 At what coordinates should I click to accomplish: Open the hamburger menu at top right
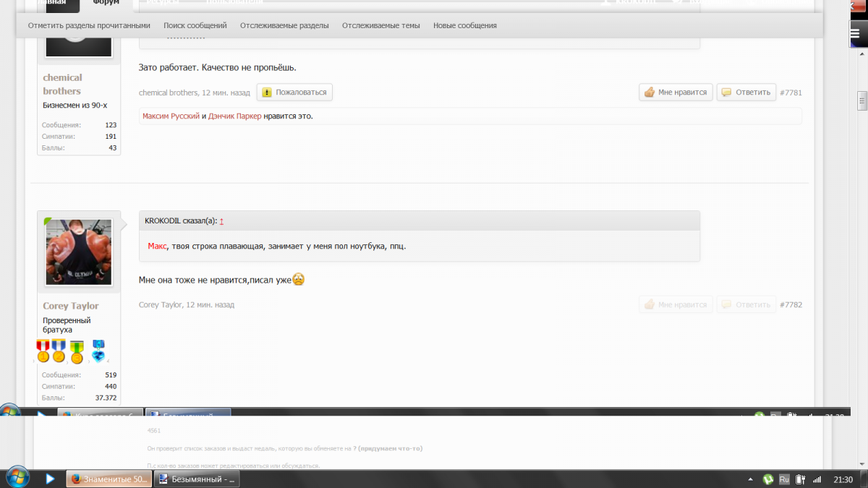click(854, 33)
